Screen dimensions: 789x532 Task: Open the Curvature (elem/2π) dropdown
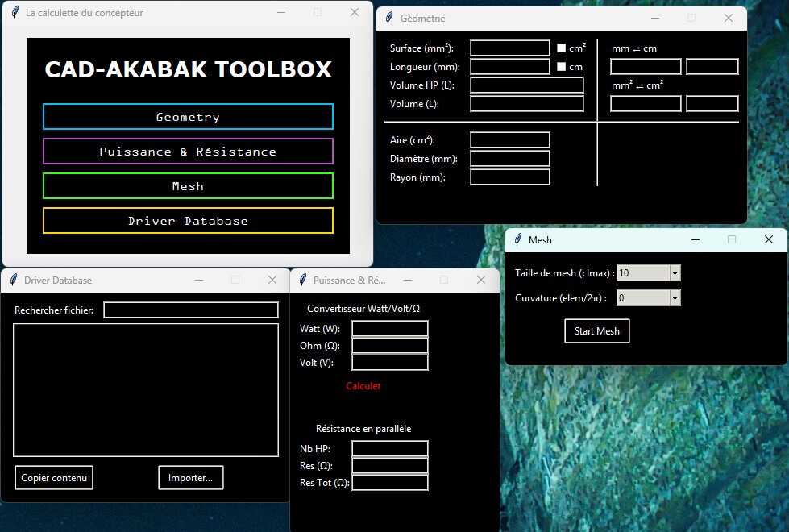[x=675, y=299]
